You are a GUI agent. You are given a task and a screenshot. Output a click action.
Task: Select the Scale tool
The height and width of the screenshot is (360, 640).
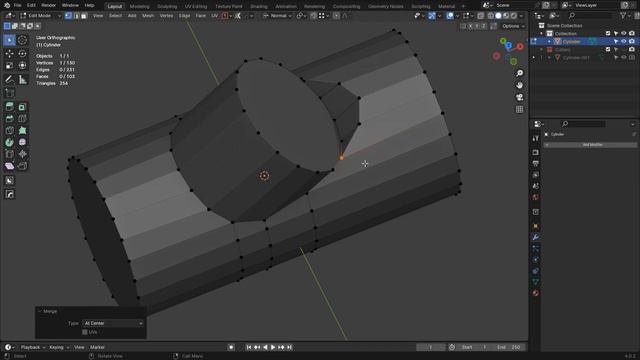[9, 65]
